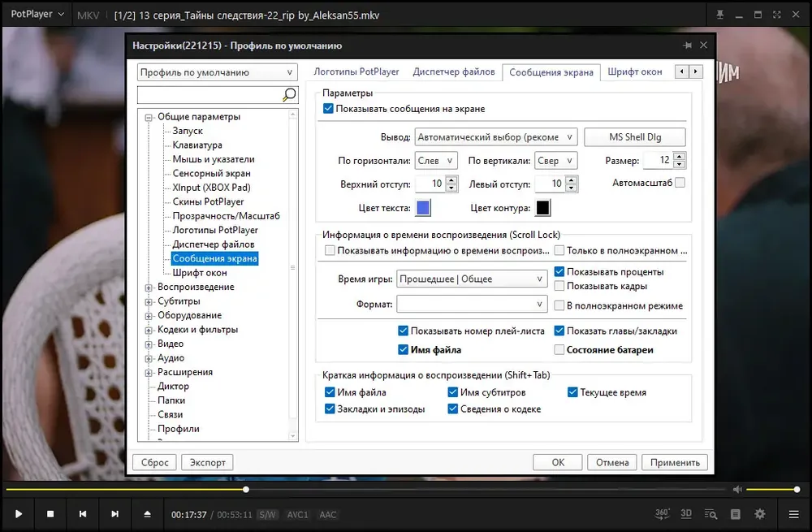Open file with eject icon
Screen dimensions: 812x532
pyautogui.click(x=147, y=514)
